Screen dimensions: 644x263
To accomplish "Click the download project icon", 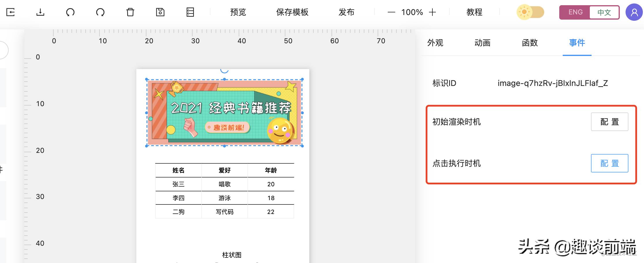I will [x=40, y=12].
